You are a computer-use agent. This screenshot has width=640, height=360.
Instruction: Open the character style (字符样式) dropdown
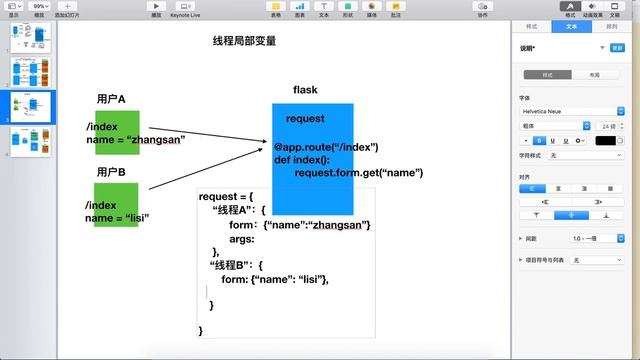pos(585,156)
